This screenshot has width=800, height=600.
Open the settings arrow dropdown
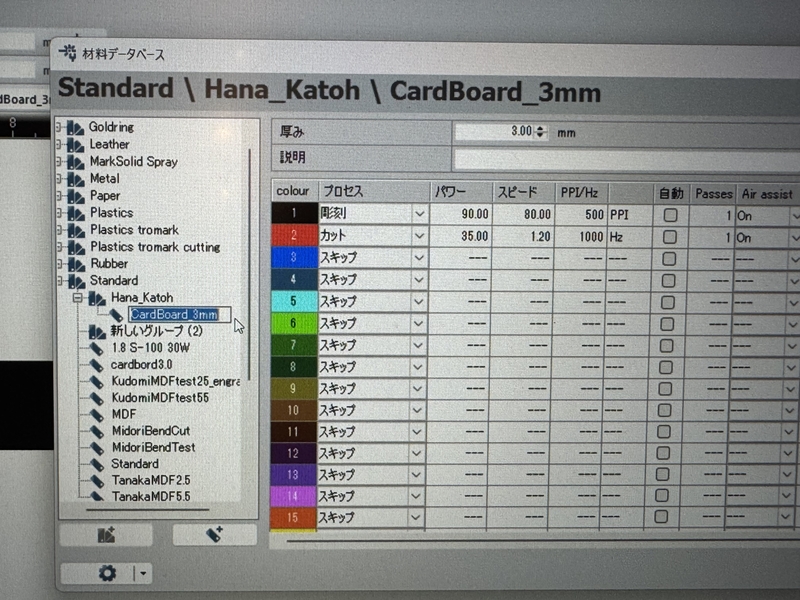tap(142, 572)
